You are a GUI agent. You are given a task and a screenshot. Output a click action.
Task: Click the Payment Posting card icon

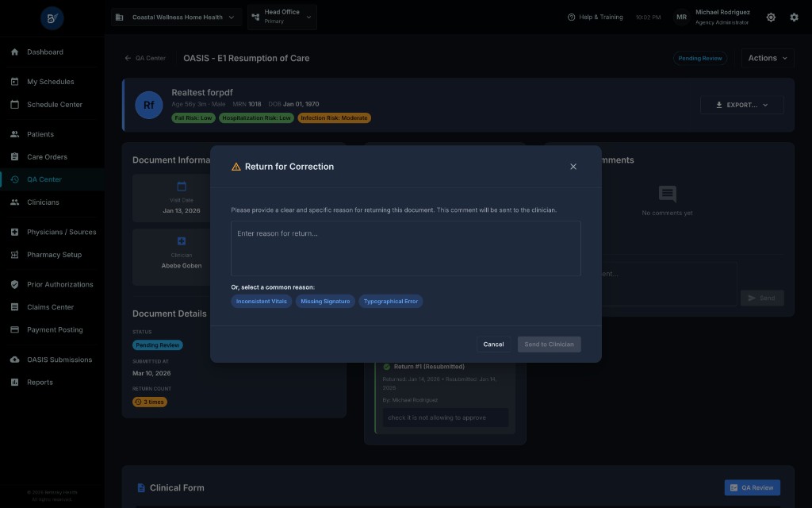(14, 329)
